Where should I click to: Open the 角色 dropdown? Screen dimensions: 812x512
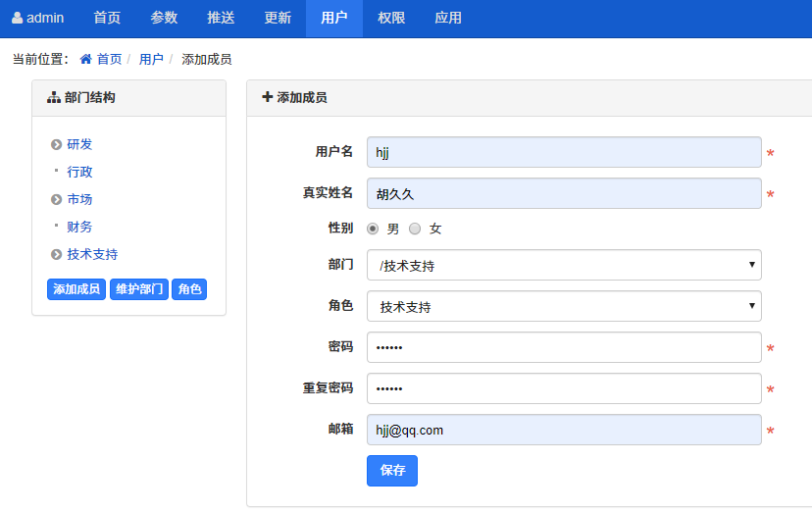pos(564,307)
